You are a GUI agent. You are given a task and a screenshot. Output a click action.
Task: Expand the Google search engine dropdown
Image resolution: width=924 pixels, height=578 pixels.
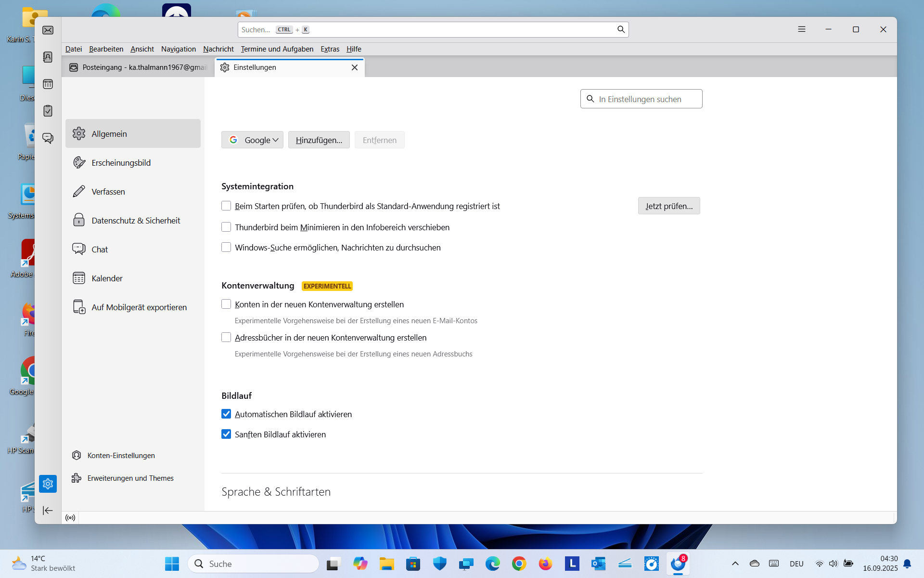[253, 140]
